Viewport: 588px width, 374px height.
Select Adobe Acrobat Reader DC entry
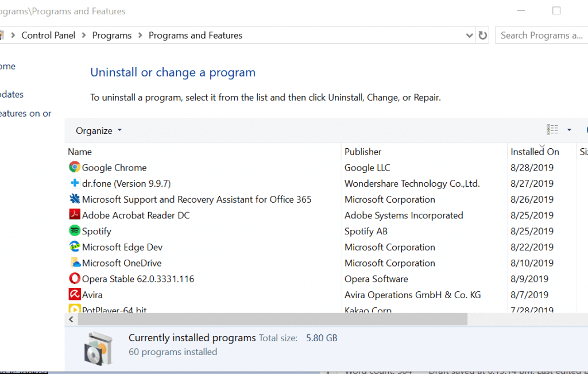136,215
